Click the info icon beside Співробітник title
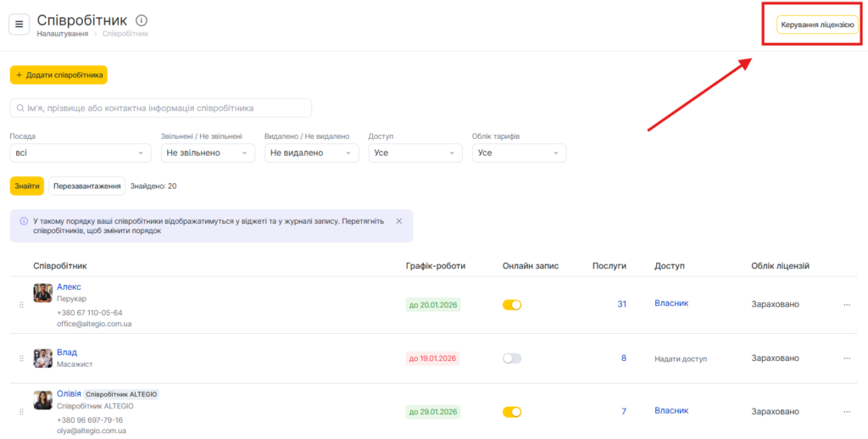Screen dimensions: 868x439 (142, 20)
